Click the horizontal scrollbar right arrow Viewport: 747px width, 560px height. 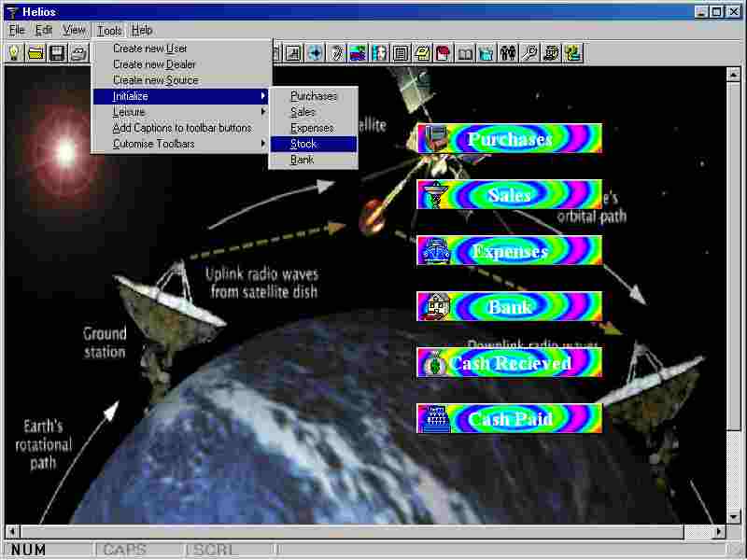719,531
